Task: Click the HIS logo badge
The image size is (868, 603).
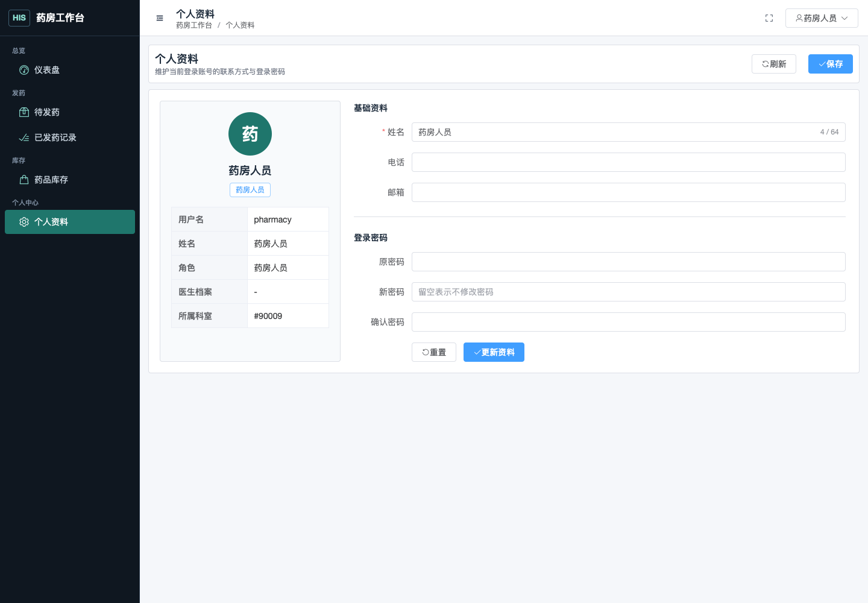Action: coord(19,18)
